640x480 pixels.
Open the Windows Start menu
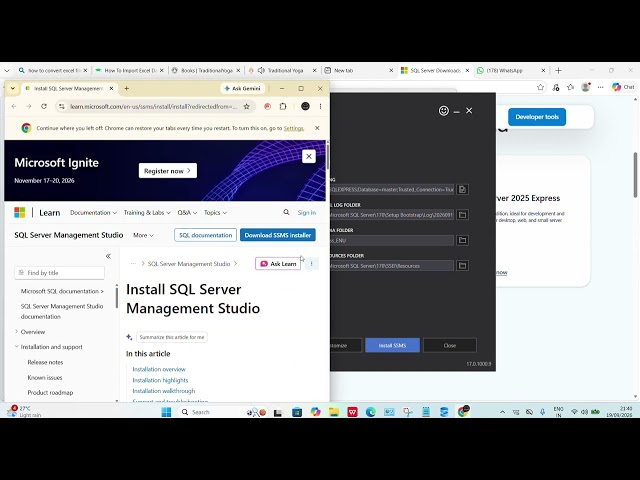tap(167, 412)
